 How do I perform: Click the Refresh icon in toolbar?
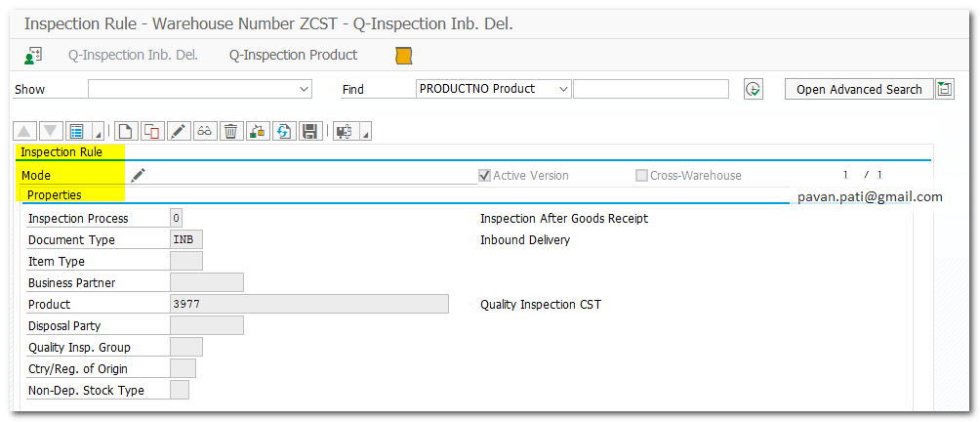tap(283, 131)
